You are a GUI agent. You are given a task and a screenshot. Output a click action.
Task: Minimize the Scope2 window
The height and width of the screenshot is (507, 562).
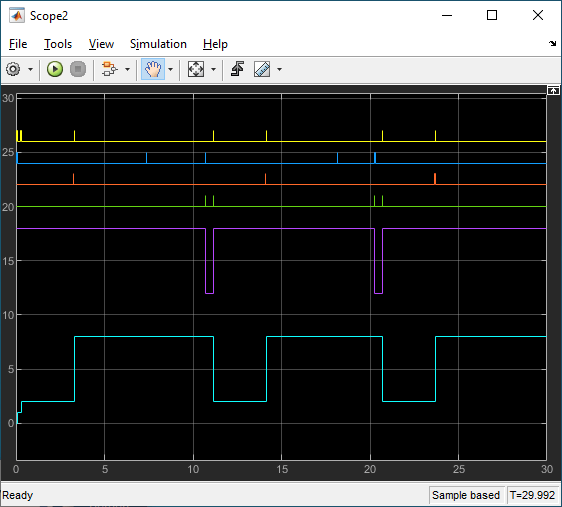447,15
